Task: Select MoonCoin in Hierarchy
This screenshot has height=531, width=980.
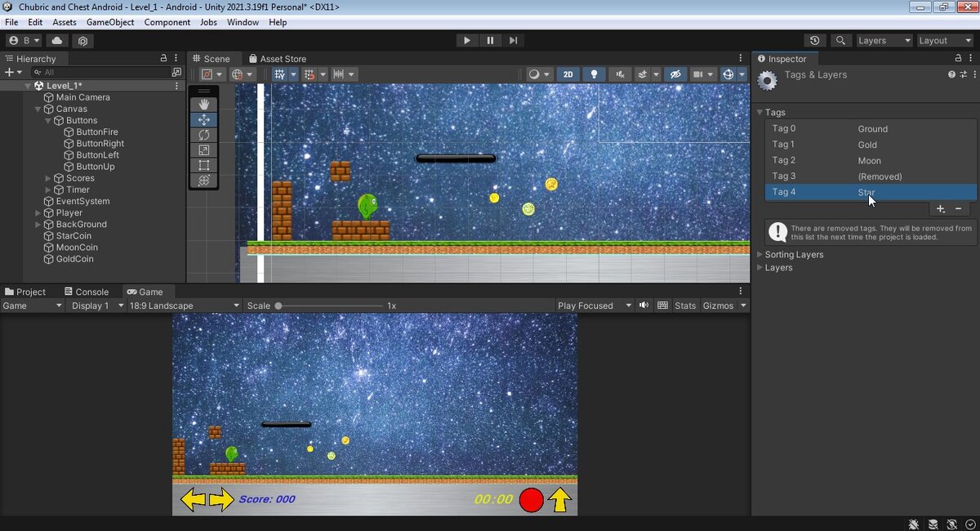Action: 77,248
